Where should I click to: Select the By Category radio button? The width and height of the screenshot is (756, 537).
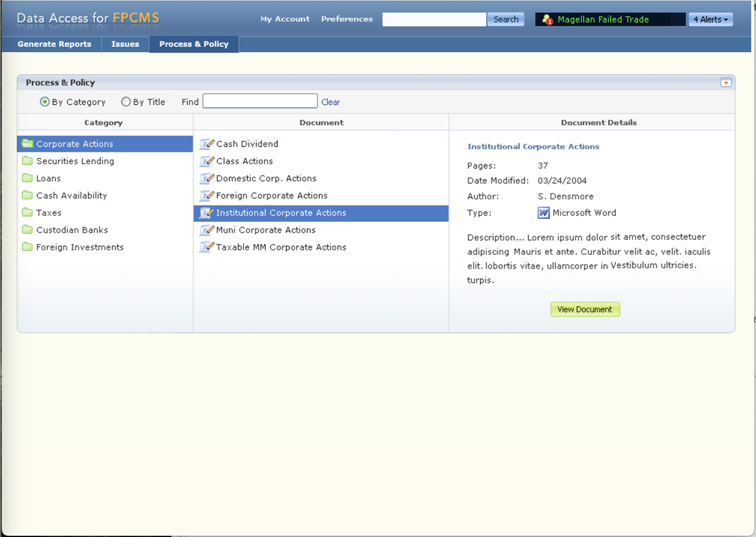pos(45,102)
